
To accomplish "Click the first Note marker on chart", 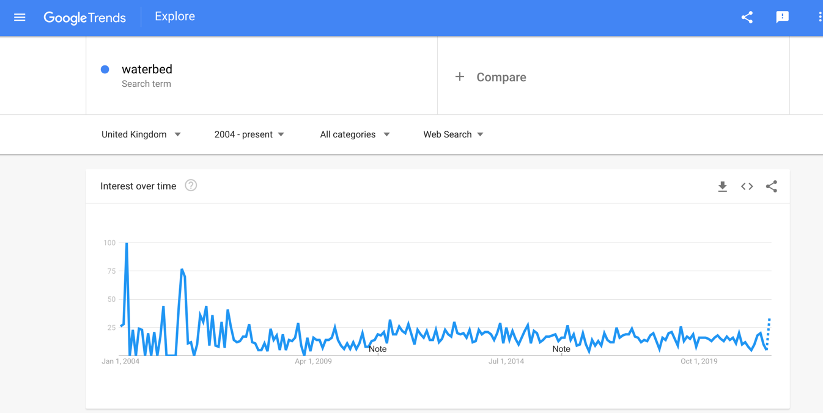I will coord(378,349).
